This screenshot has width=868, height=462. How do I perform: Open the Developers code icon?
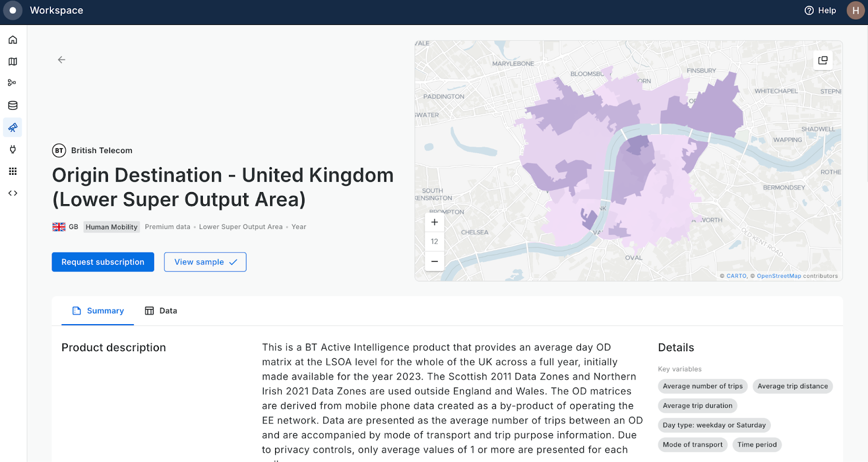pyautogui.click(x=12, y=193)
